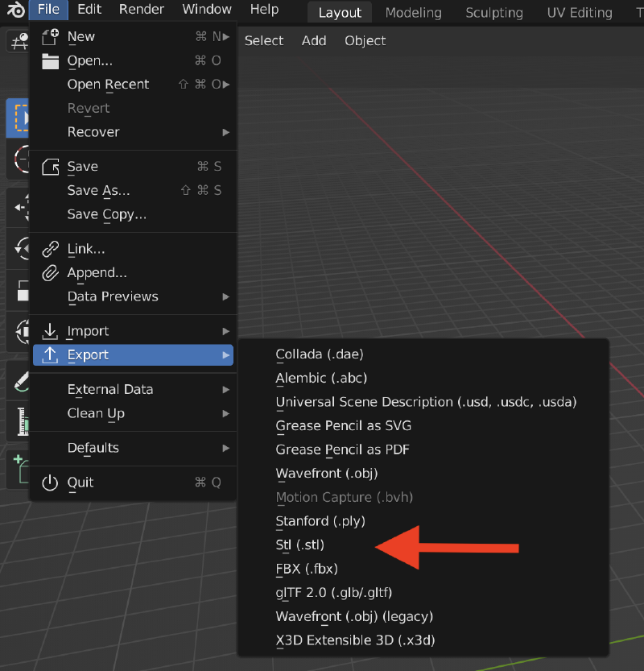The image size is (644, 671).
Task: Expand the New submenu arrow
Action: [x=226, y=37]
